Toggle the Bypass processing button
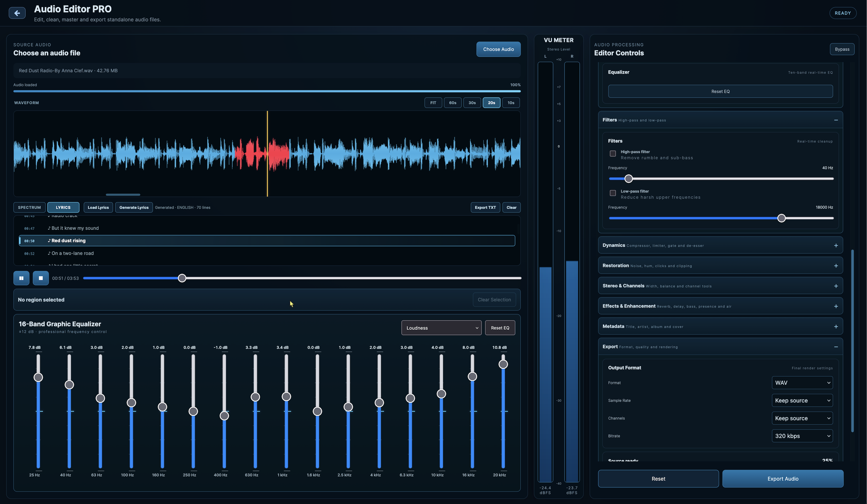 point(842,49)
